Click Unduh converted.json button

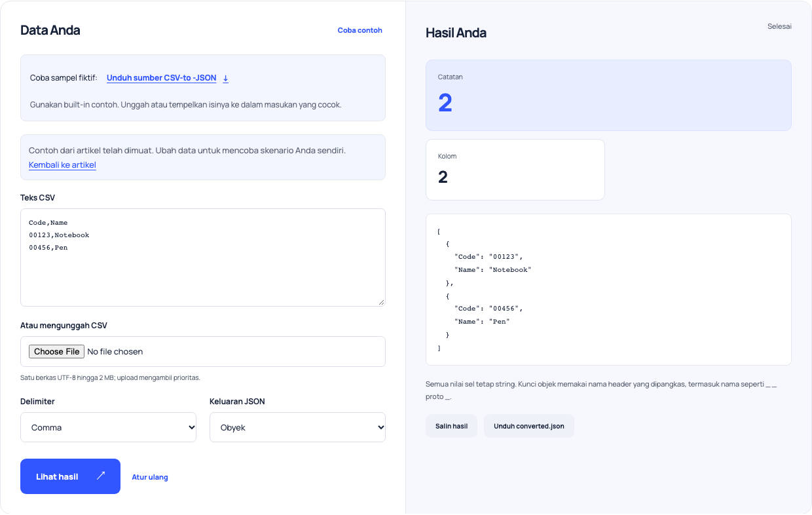coord(529,426)
